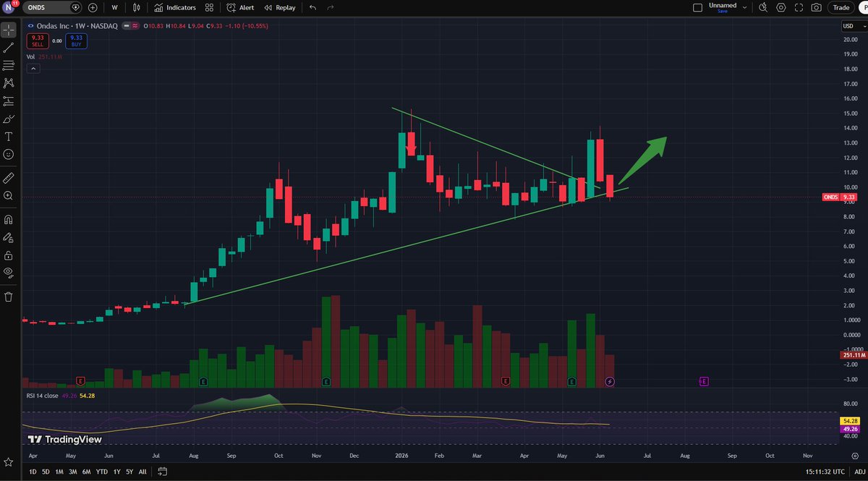
Task: Click the 9.33 SELL button
Action: tap(38, 40)
